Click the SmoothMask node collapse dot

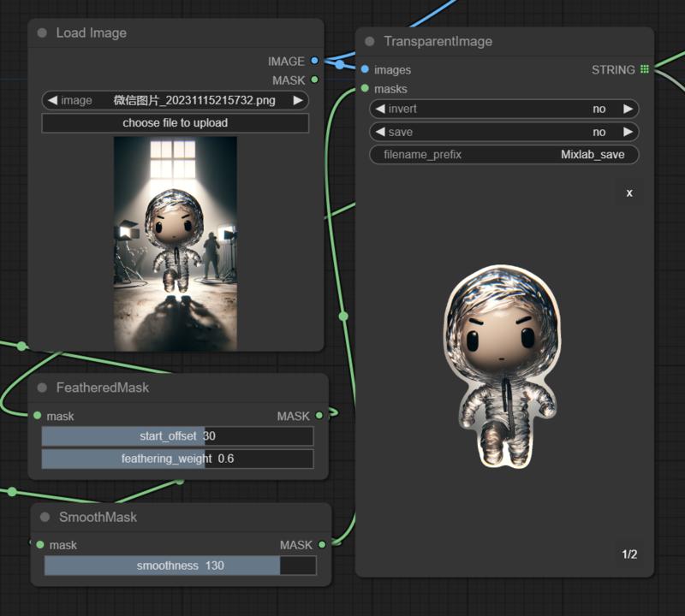(x=45, y=518)
